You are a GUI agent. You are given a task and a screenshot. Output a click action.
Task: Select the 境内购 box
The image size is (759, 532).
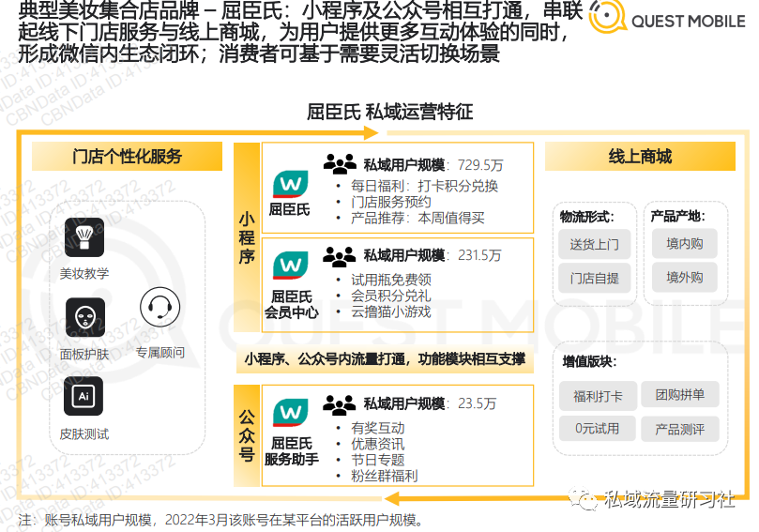685,244
